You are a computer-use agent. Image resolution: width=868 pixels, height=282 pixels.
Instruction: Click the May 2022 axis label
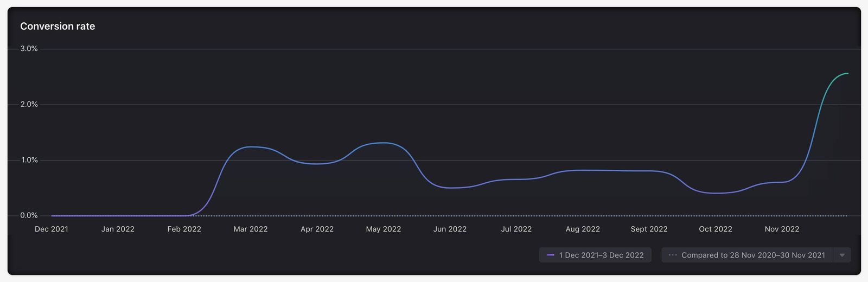384,229
